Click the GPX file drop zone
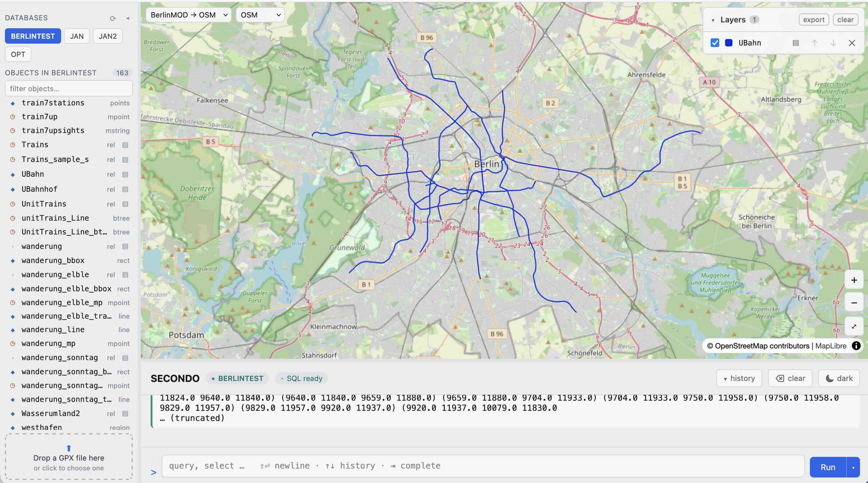Image resolution: width=868 pixels, height=483 pixels. click(69, 456)
